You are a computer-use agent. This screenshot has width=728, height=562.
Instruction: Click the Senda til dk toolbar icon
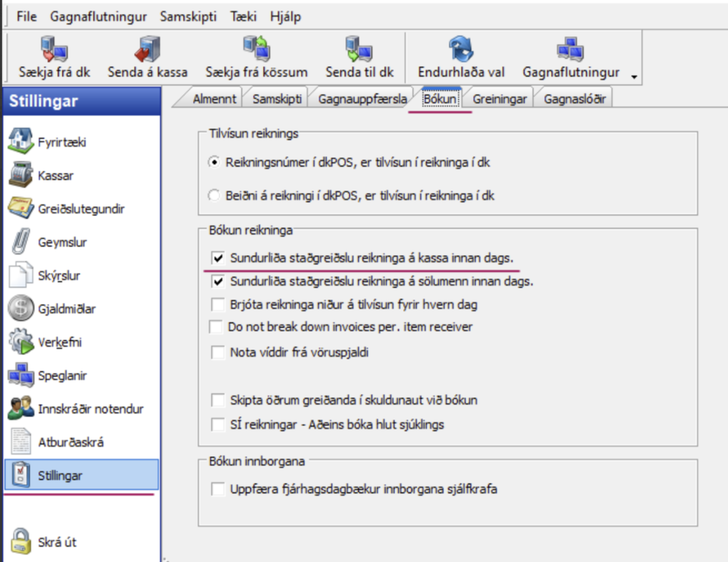pos(359,49)
